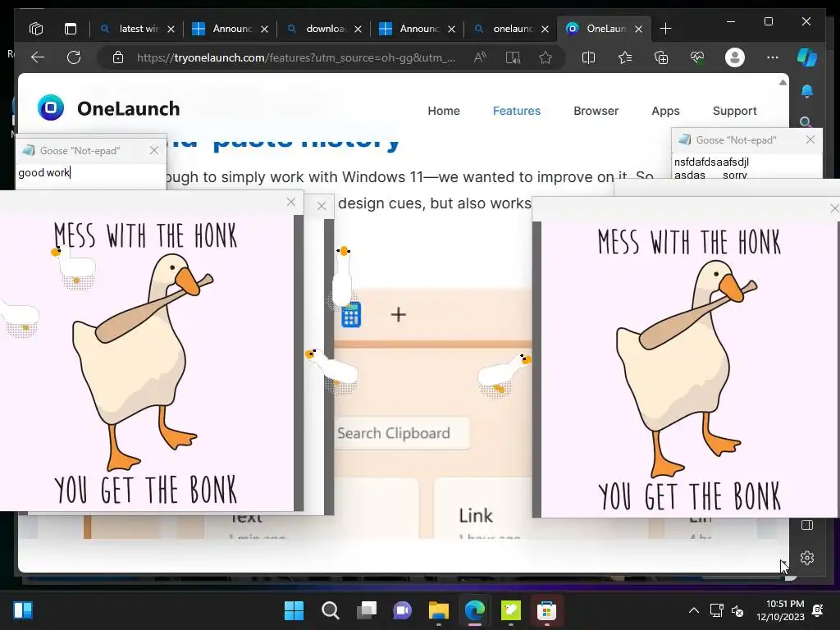Open vertical tab actions menu icon
This screenshot has height=630, width=840.
click(x=71, y=29)
